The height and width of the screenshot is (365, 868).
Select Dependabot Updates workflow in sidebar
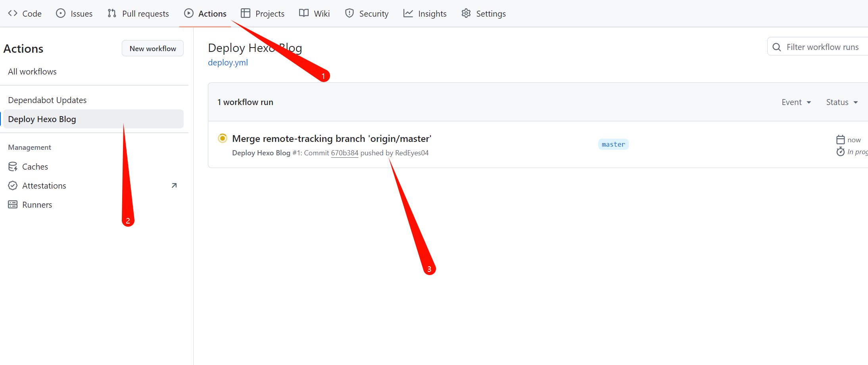47,100
